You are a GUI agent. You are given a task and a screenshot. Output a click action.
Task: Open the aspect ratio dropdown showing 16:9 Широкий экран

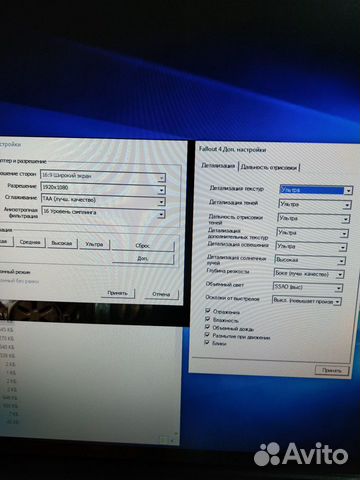point(103,176)
